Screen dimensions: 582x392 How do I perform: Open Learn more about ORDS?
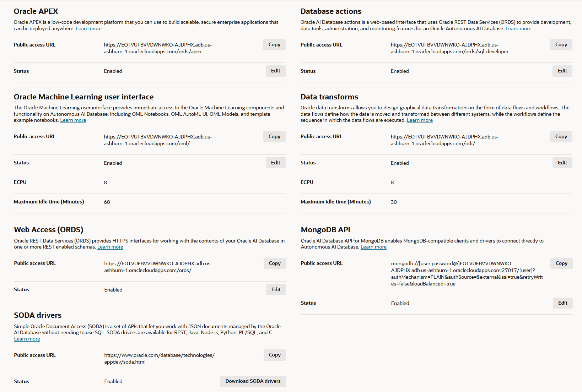click(110, 247)
